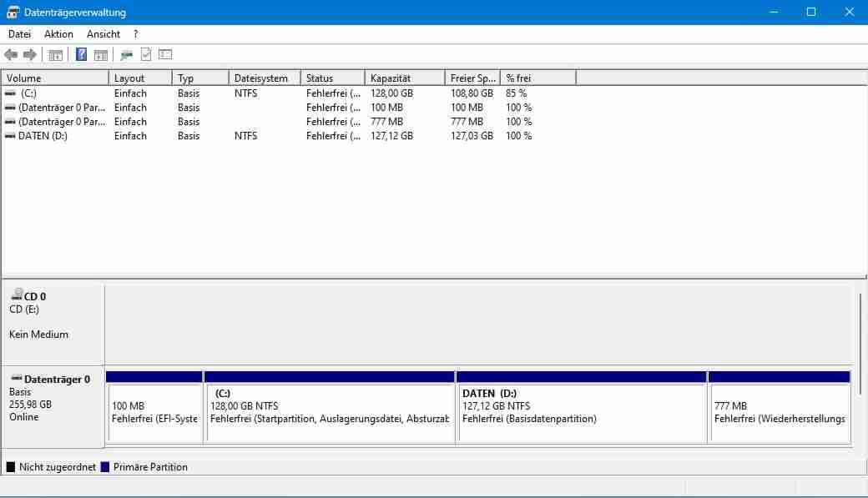Open the Aktion menu

[x=58, y=34]
